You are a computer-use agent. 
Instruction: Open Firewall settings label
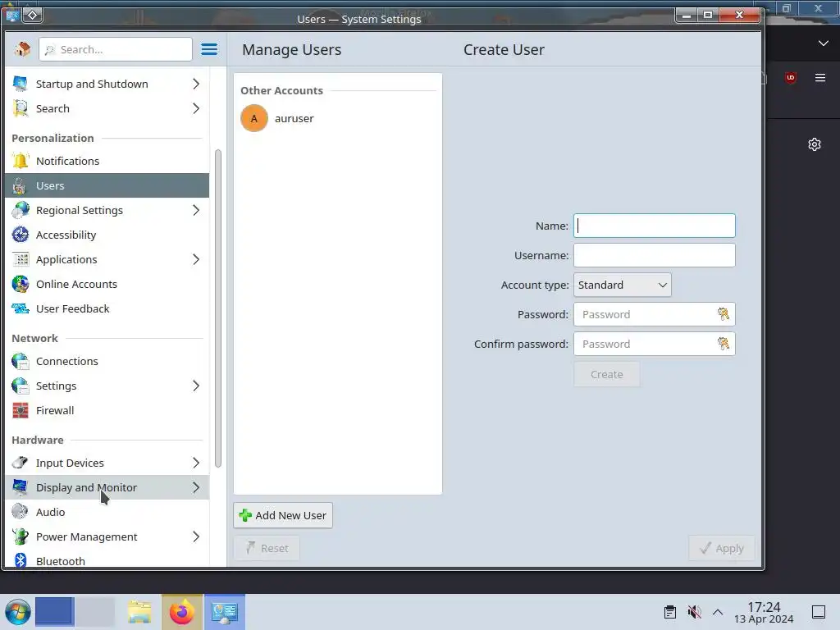55,410
